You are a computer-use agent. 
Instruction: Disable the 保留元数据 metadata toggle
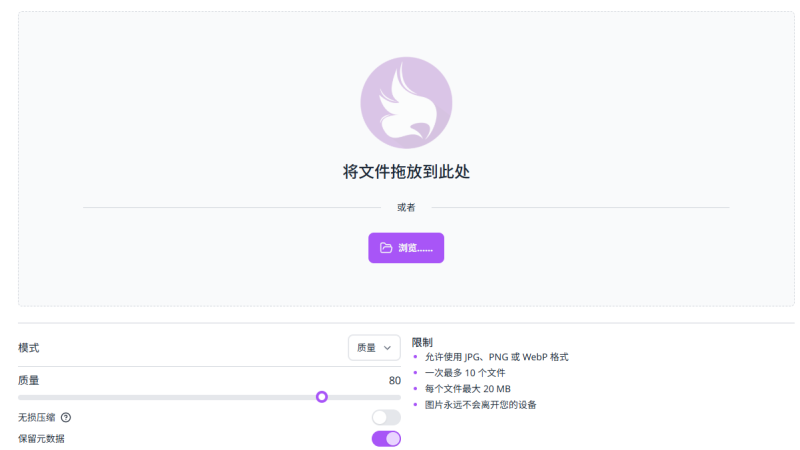386,439
